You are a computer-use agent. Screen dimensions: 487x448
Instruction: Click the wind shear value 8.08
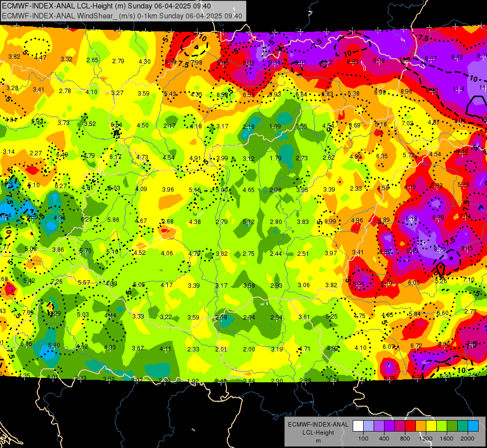pos(379,61)
